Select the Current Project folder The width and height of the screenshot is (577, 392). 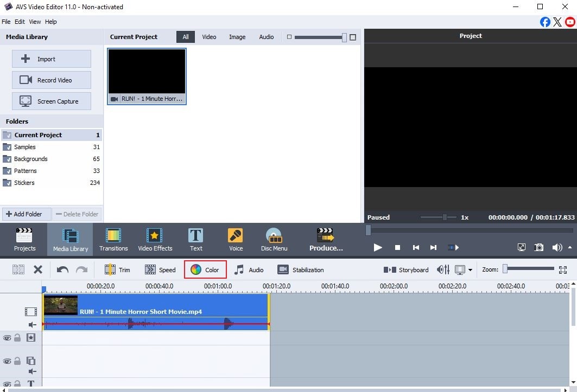coord(52,135)
